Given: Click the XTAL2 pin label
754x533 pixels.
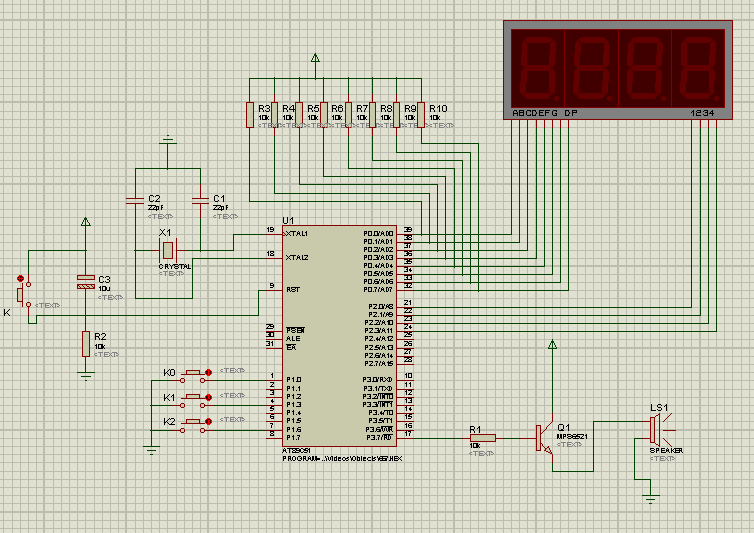Looking at the screenshot, I should pyautogui.click(x=297, y=258).
